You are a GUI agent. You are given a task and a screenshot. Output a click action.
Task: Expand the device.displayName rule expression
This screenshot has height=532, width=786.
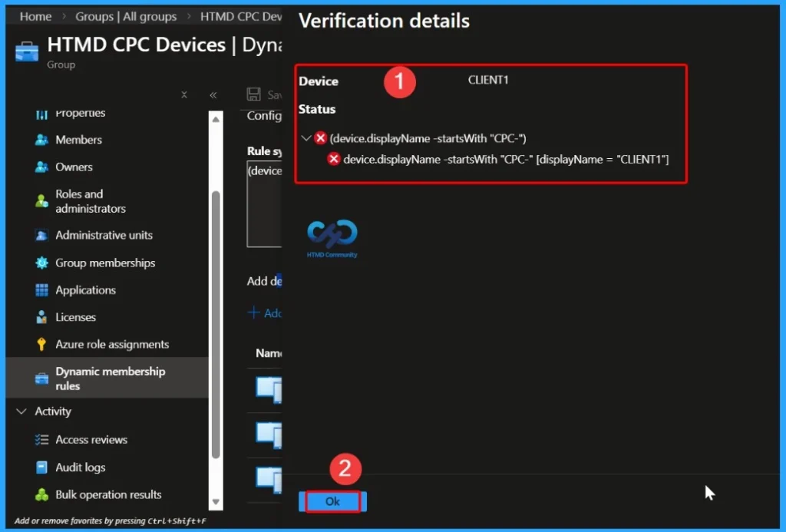(305, 138)
